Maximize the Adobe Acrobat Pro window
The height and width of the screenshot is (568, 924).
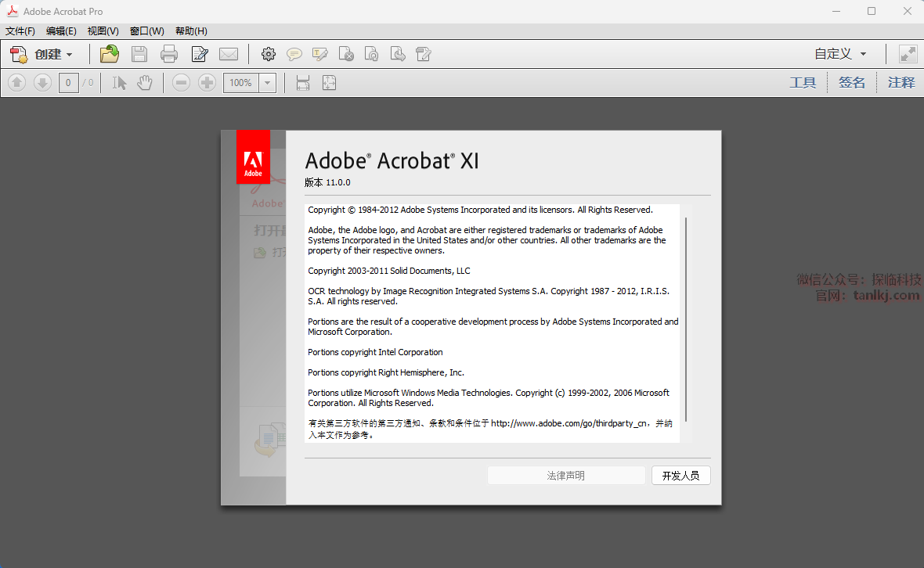click(x=872, y=11)
